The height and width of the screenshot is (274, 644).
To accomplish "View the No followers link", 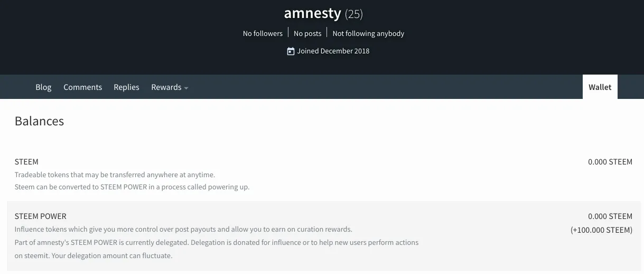I will pyautogui.click(x=263, y=33).
